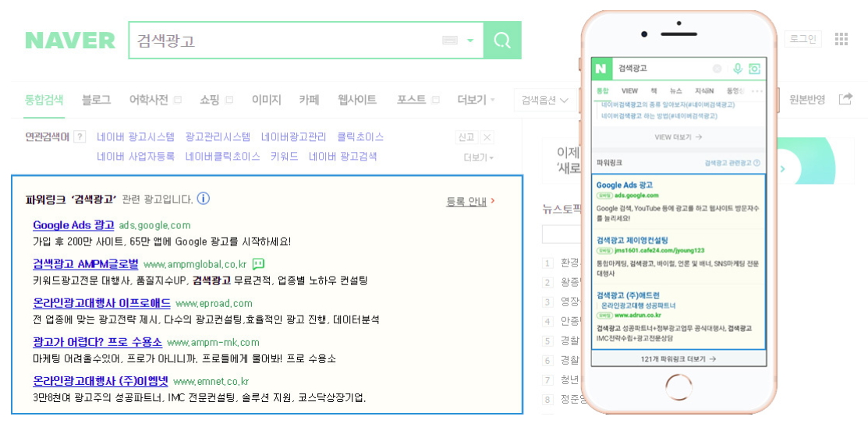Open 검색광고 (주)애드런 mobile ad

click(628, 295)
